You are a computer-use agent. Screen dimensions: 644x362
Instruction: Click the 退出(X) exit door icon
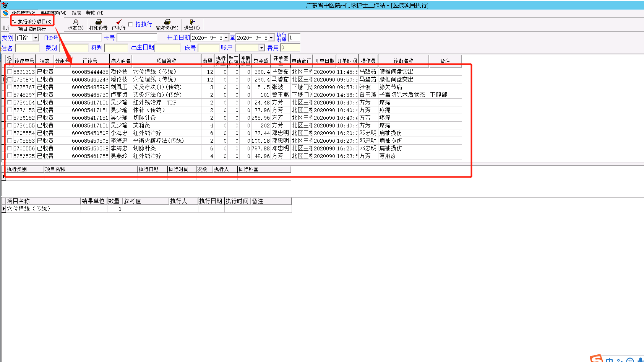point(192,22)
